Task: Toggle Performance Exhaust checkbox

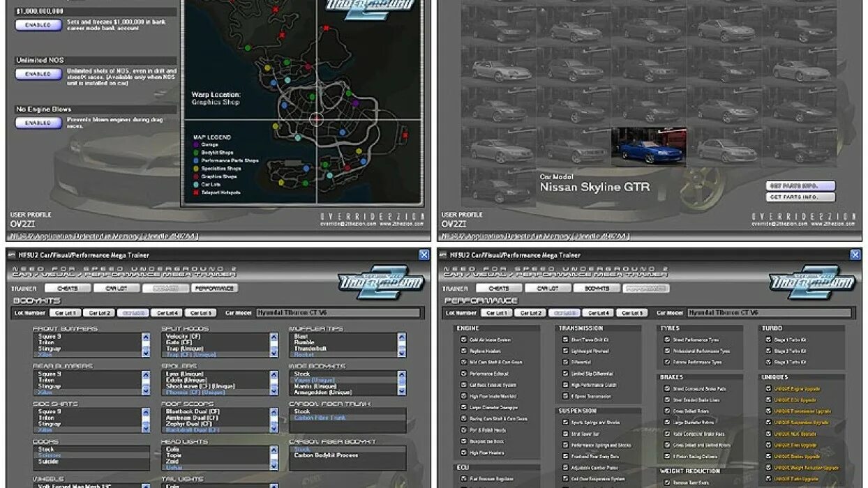Action: [464, 374]
